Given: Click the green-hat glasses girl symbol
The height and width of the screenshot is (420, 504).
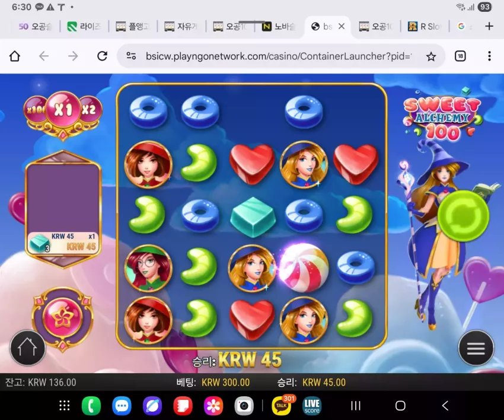Looking at the screenshot, I should pos(148,268).
